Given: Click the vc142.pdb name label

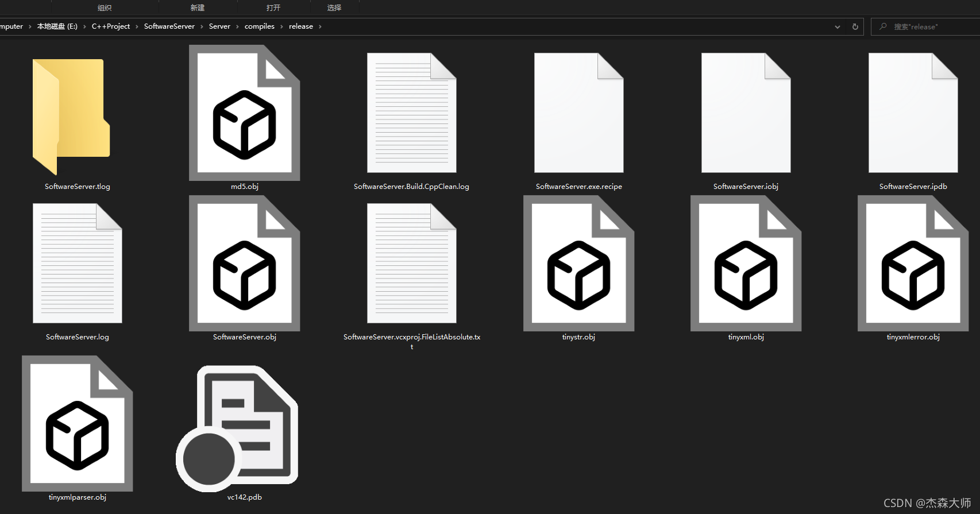Looking at the screenshot, I should (245, 497).
